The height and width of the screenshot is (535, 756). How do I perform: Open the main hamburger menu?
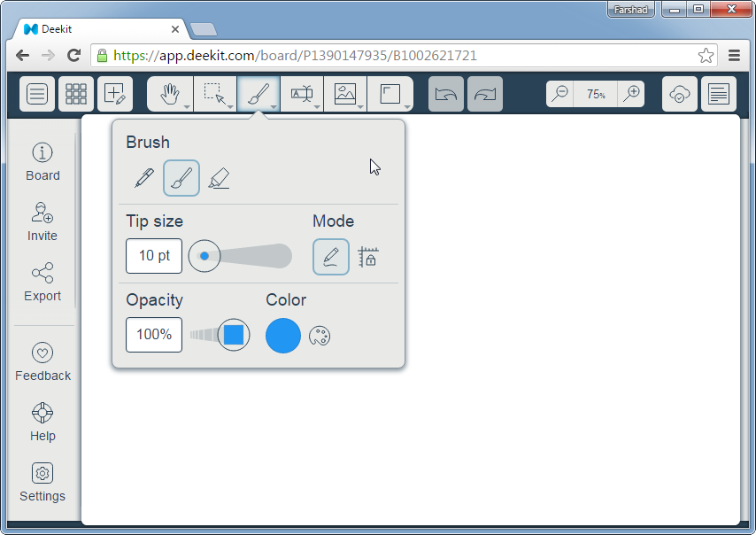tap(37, 94)
